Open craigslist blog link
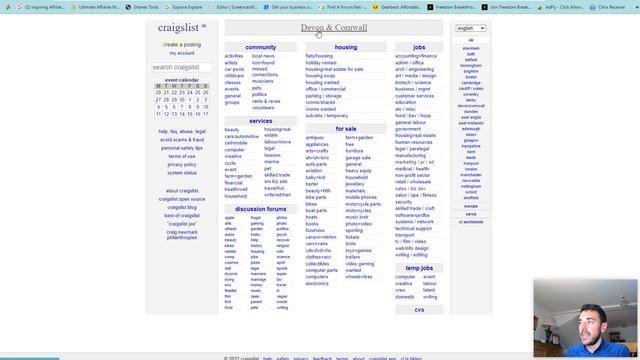640x360 pixels. (182, 207)
